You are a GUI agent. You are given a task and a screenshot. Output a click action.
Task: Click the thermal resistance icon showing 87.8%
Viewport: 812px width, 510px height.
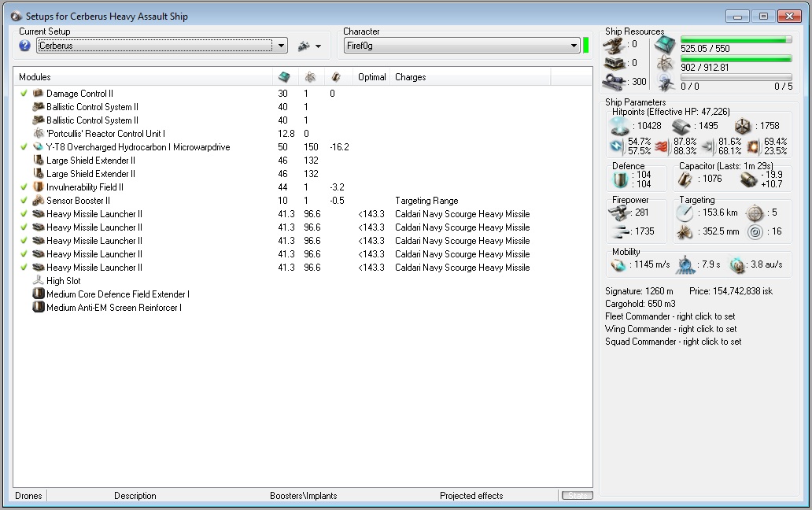(x=662, y=146)
